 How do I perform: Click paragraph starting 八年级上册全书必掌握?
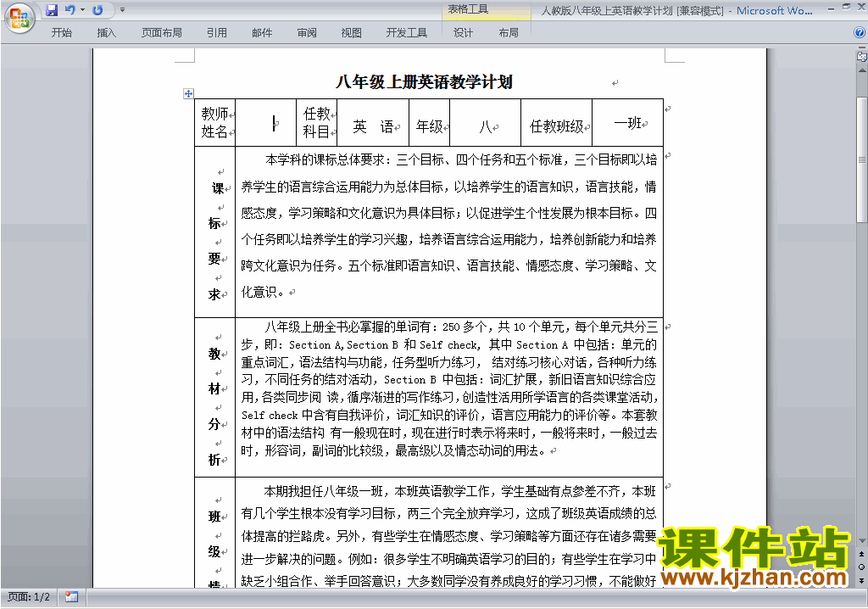coord(449,388)
